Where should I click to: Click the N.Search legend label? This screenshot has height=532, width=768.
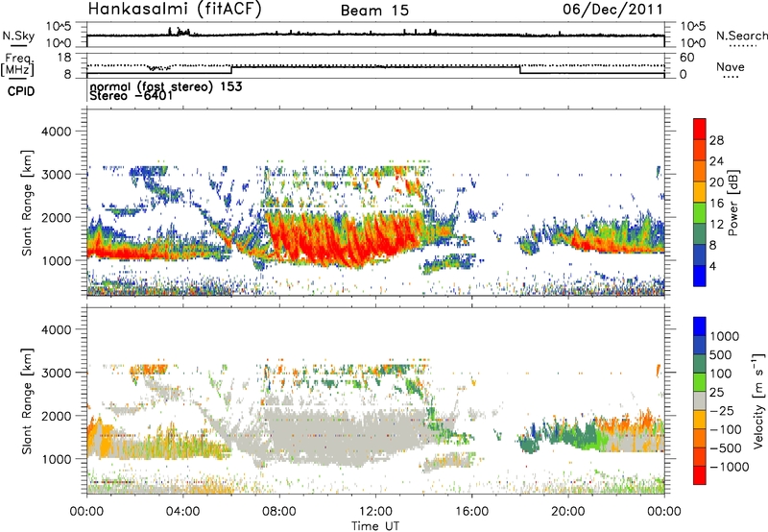point(742,36)
